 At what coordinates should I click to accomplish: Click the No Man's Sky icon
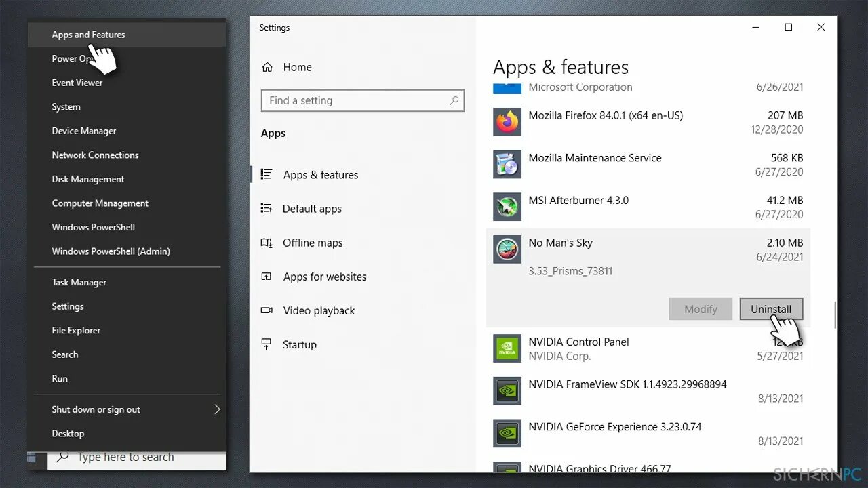click(x=507, y=249)
